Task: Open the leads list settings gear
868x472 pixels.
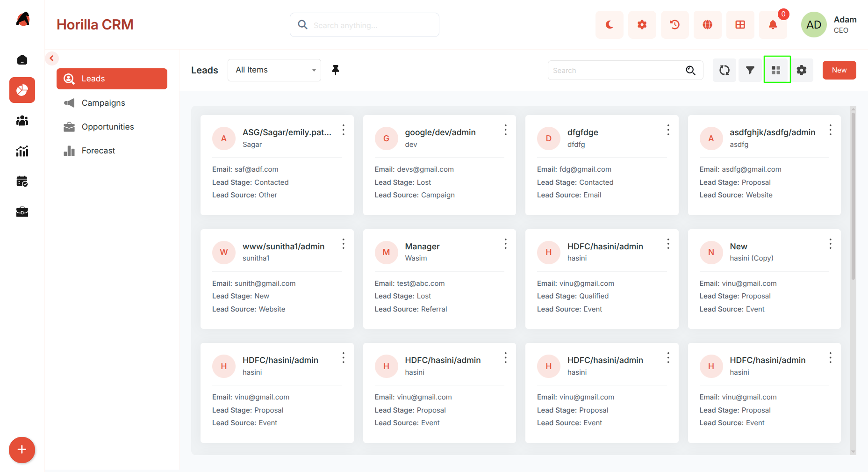Action: pos(802,70)
